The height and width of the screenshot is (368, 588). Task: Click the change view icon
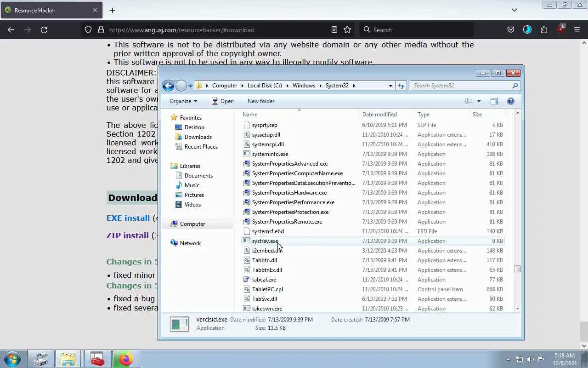pyautogui.click(x=469, y=101)
